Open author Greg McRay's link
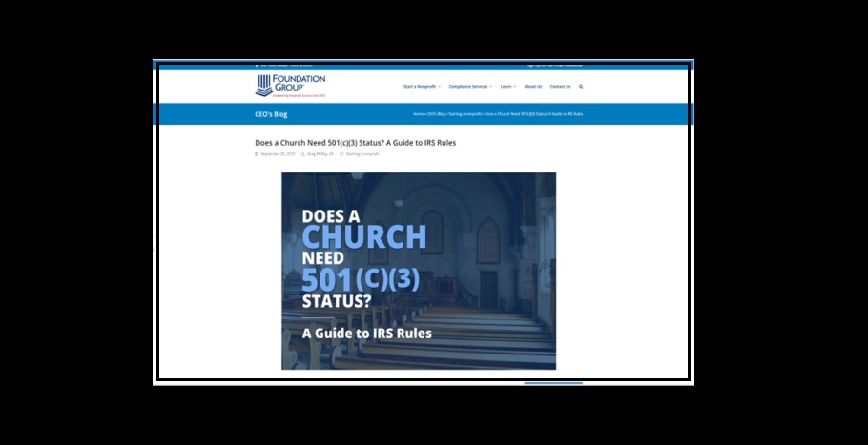Screen dimensions: 868x445 pos(320,153)
